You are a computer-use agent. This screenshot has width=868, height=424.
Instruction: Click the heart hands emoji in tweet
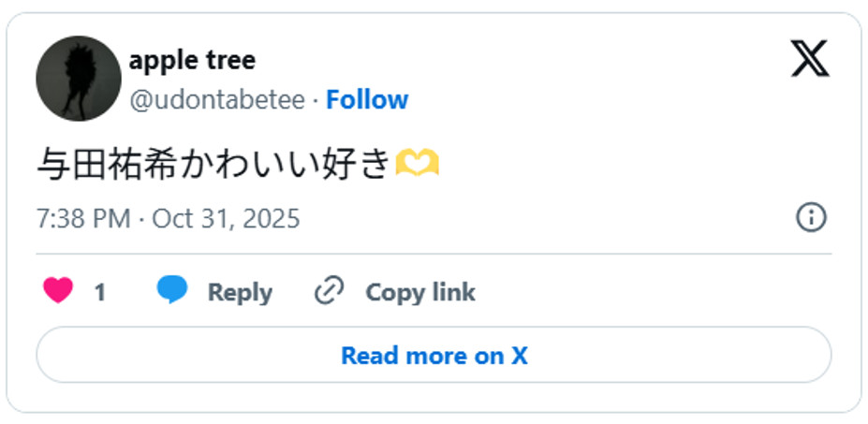pos(417,165)
